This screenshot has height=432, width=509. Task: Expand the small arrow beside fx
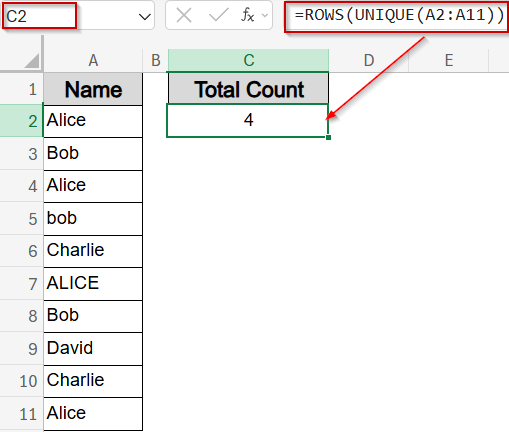[x=265, y=15]
